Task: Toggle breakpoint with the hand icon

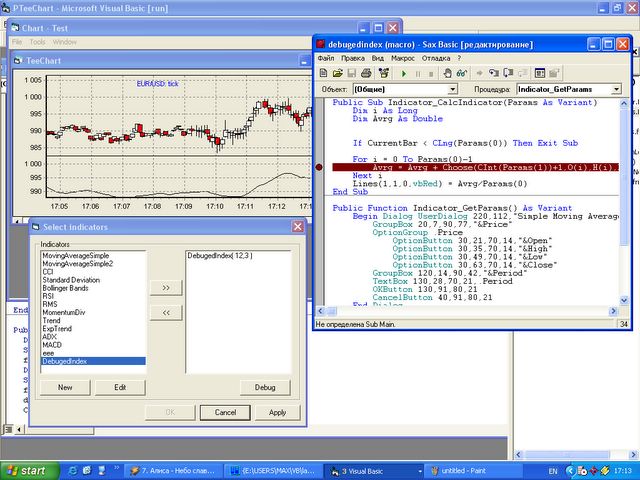Action: 448,73
